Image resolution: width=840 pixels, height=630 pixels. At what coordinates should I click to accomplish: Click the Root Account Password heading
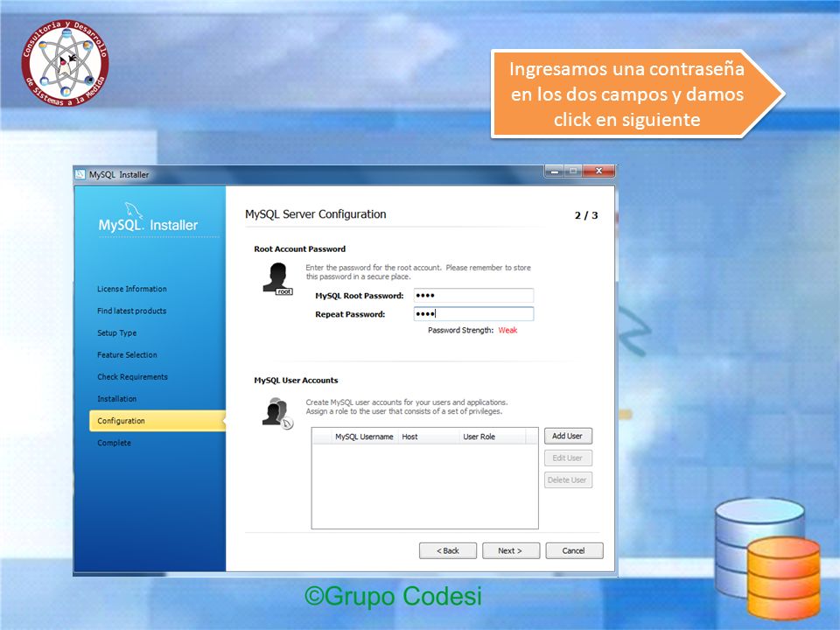tap(299, 249)
